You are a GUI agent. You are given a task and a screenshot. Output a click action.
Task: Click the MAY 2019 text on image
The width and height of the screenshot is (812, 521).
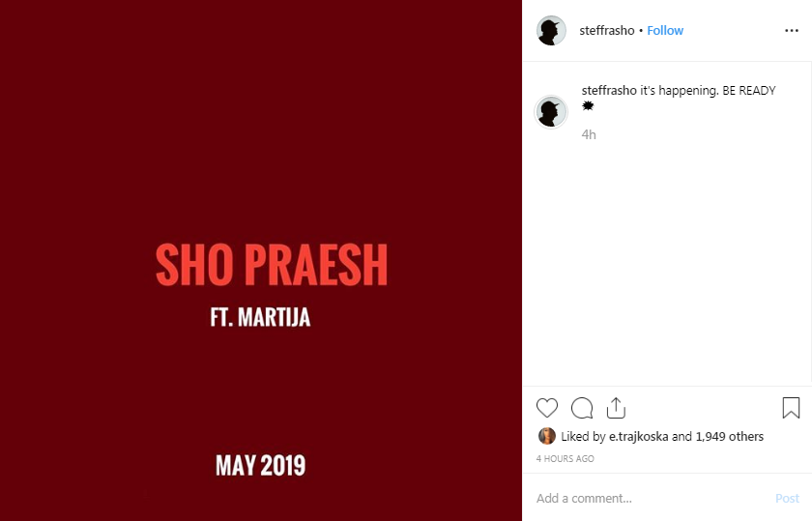point(260,465)
